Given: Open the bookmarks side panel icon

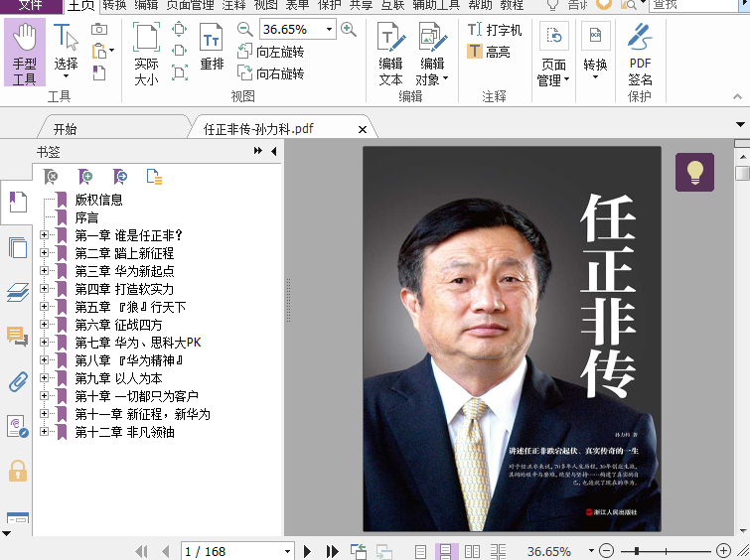Looking at the screenshot, I should click(18, 202).
